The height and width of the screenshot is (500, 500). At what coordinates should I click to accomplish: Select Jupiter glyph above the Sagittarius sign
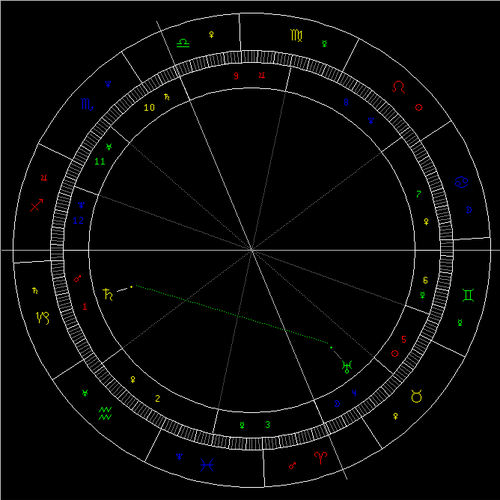[x=44, y=178]
